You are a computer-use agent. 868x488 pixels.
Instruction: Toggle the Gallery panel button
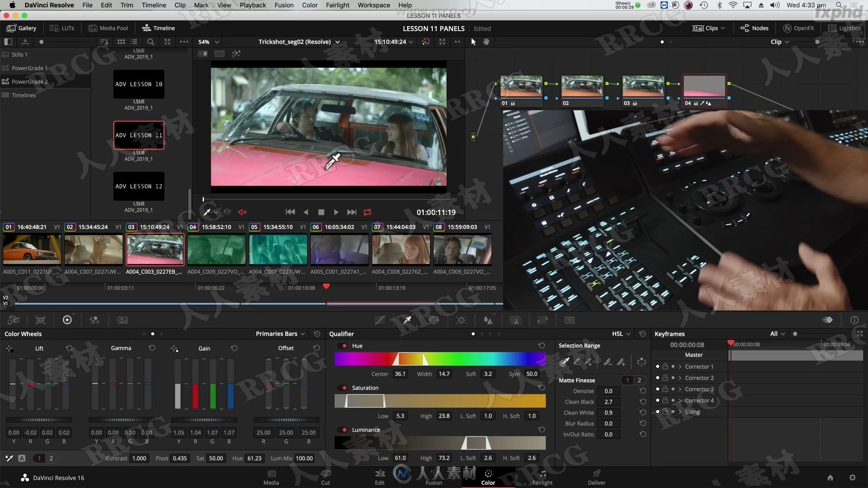point(21,28)
